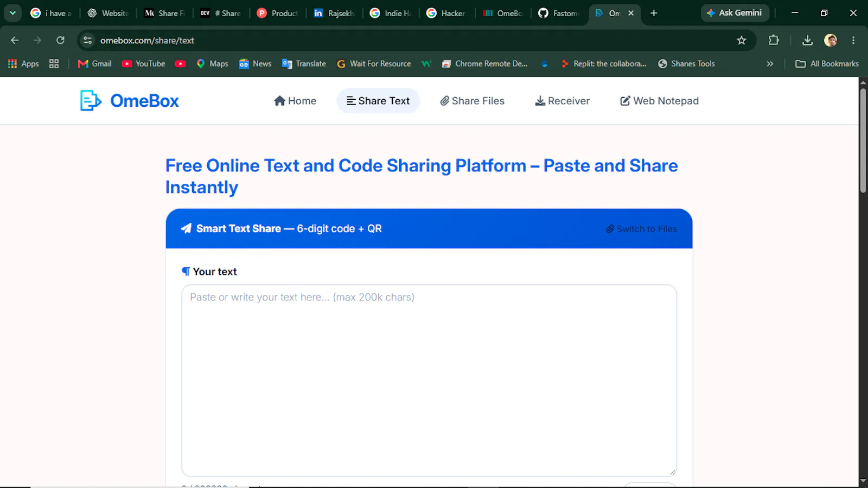
Task: Click the Ask Gemini button
Action: (x=735, y=13)
